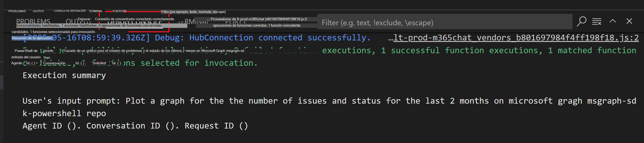This screenshot has width=644, height=143.
Task: Click the Execution summary heading line
Action: coord(64,75)
